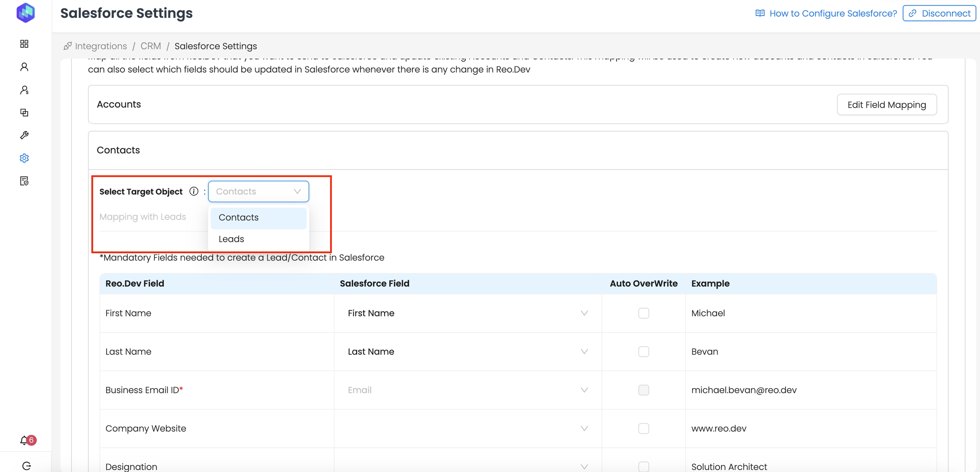The image size is (980, 472).
Task: Open the settings gear sidebar icon
Action: 24,158
